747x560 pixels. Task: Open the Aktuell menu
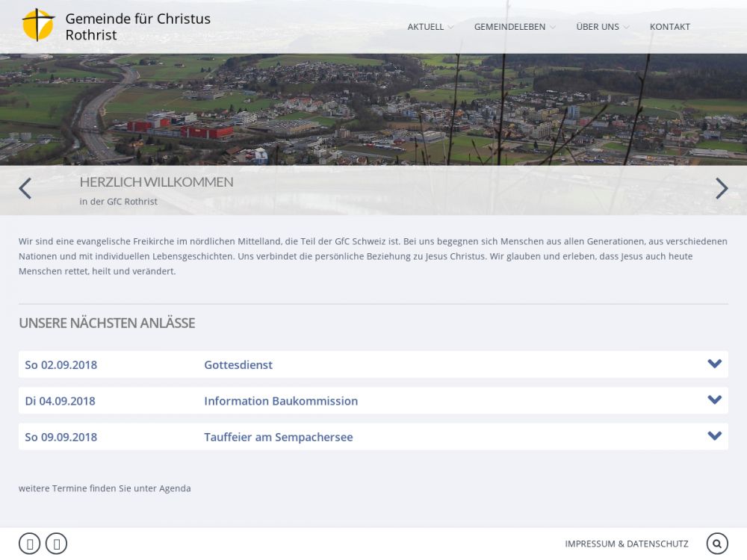coord(426,27)
